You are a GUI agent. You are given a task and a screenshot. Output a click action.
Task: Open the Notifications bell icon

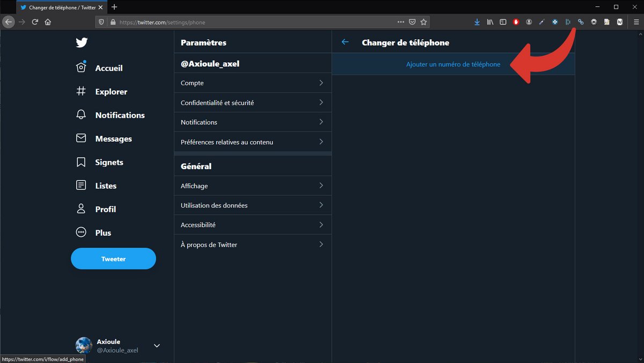(x=81, y=115)
